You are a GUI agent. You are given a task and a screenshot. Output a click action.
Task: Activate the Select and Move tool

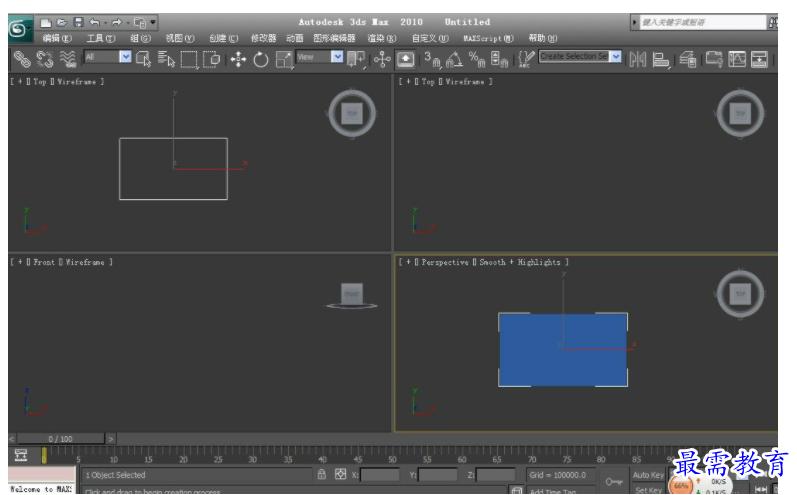(238, 59)
